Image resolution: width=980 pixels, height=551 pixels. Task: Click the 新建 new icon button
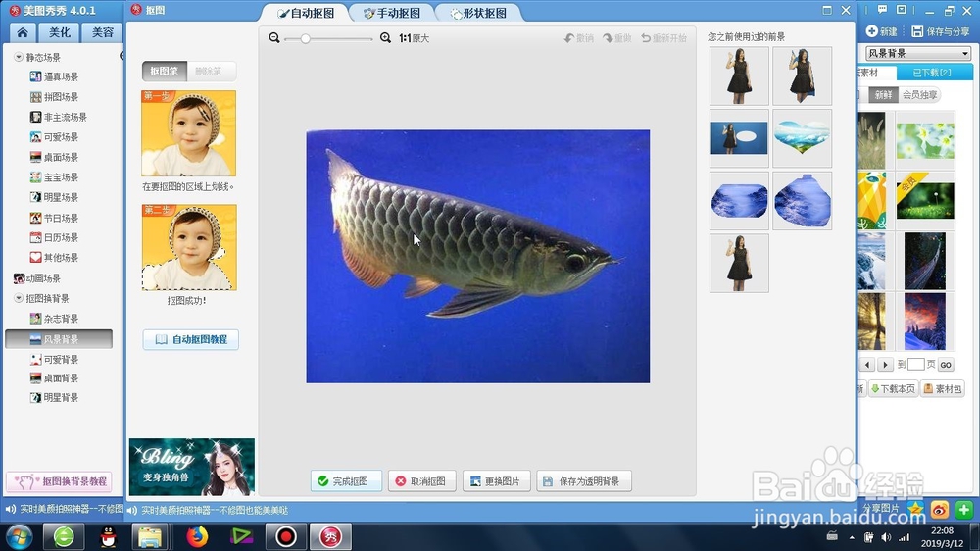coord(881,31)
